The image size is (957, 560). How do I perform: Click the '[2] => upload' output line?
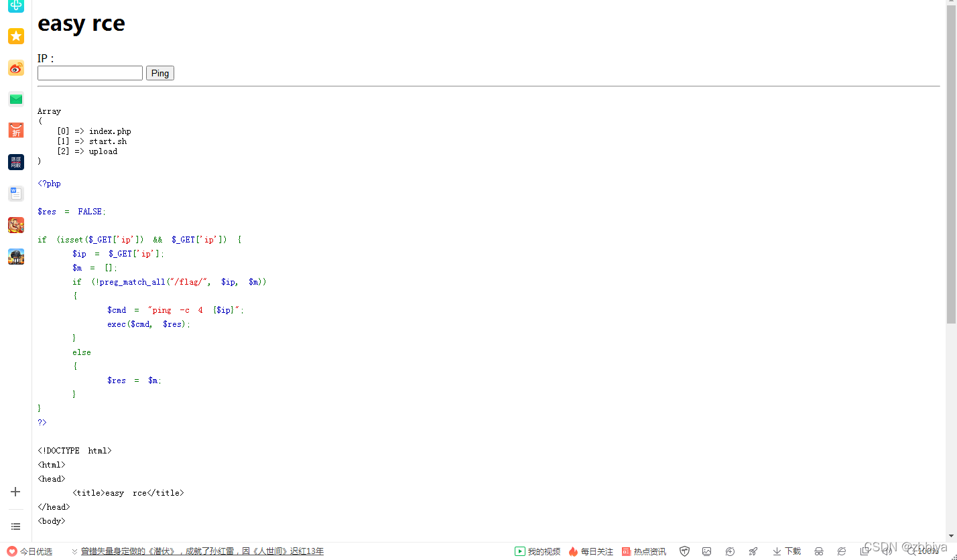[x=87, y=151]
